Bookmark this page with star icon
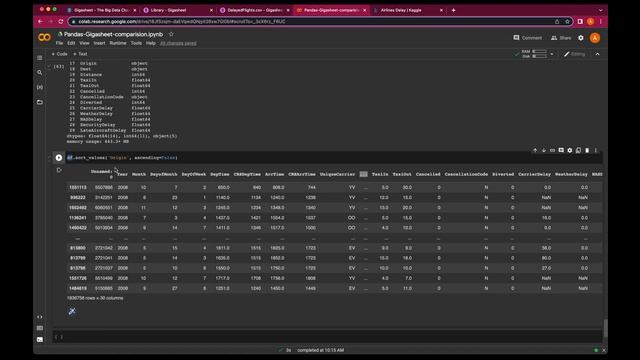The image size is (640, 360). (x=567, y=22)
